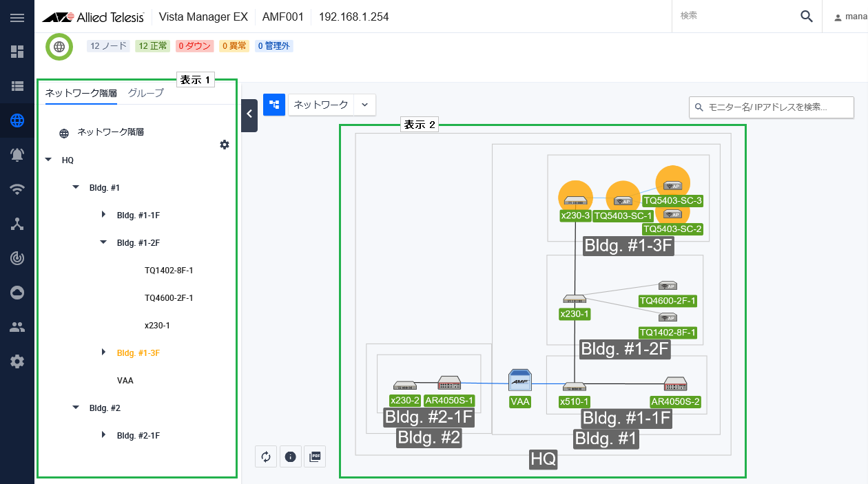Click the ネットワーク view button
The height and width of the screenshot is (484, 868).
point(321,105)
